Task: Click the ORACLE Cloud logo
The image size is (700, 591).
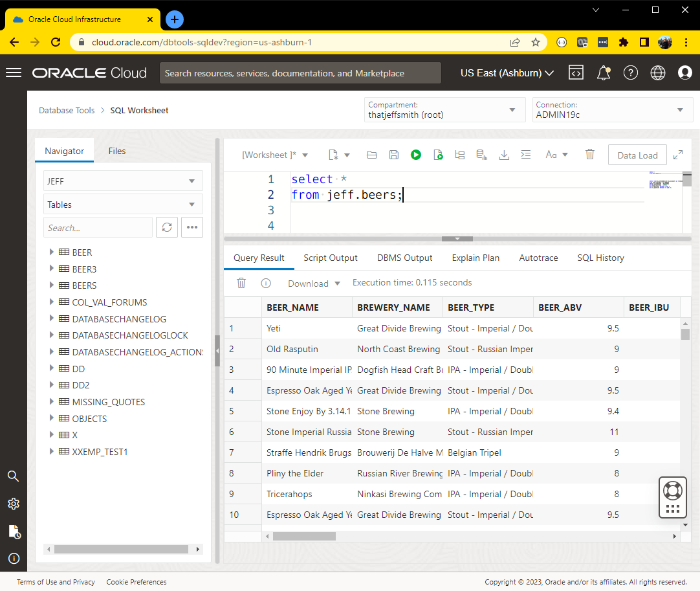Action: 89,72
